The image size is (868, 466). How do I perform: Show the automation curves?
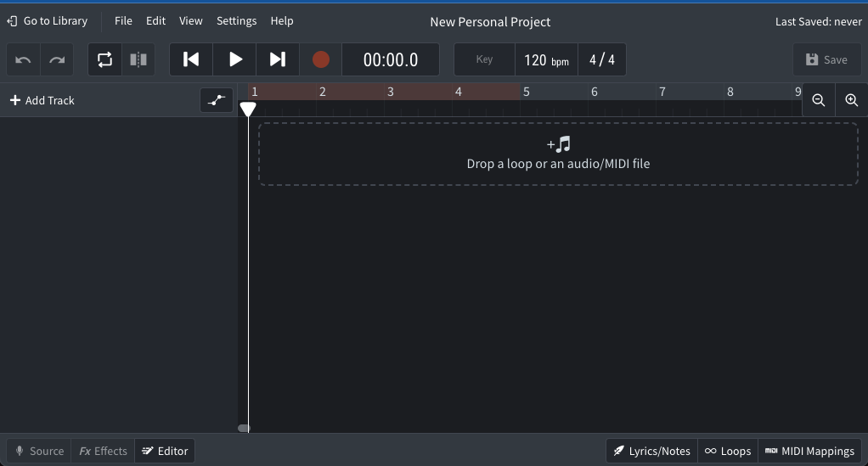click(x=217, y=100)
